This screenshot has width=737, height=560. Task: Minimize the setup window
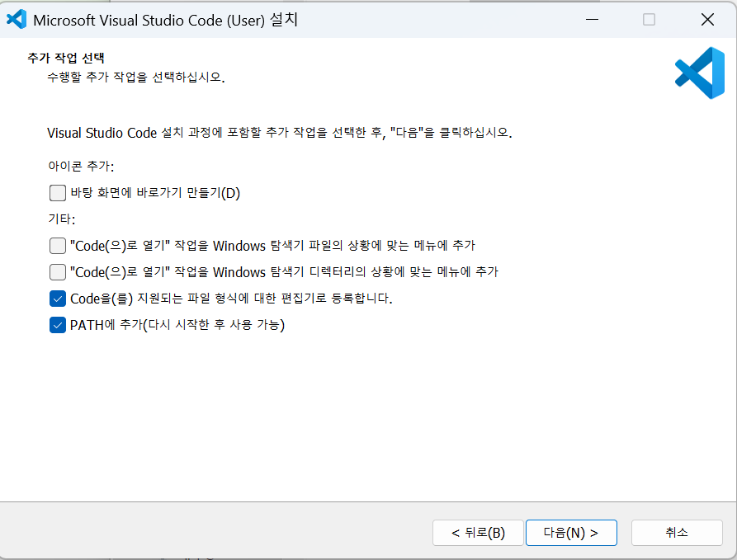click(593, 20)
